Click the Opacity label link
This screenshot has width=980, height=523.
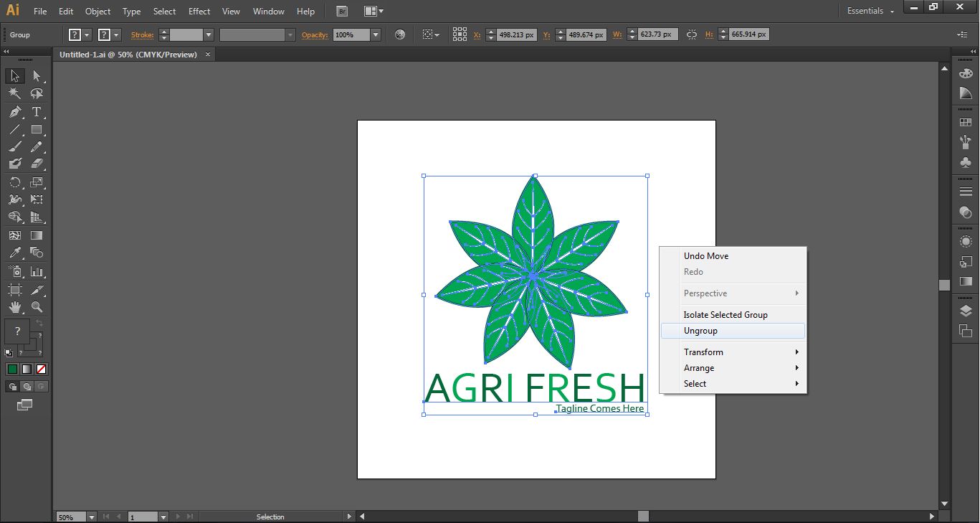point(315,34)
